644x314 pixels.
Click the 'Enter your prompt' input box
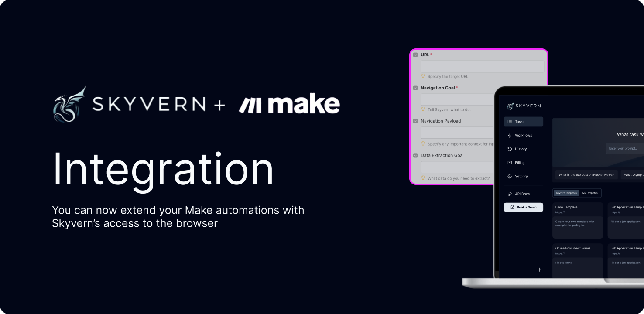[x=625, y=148]
